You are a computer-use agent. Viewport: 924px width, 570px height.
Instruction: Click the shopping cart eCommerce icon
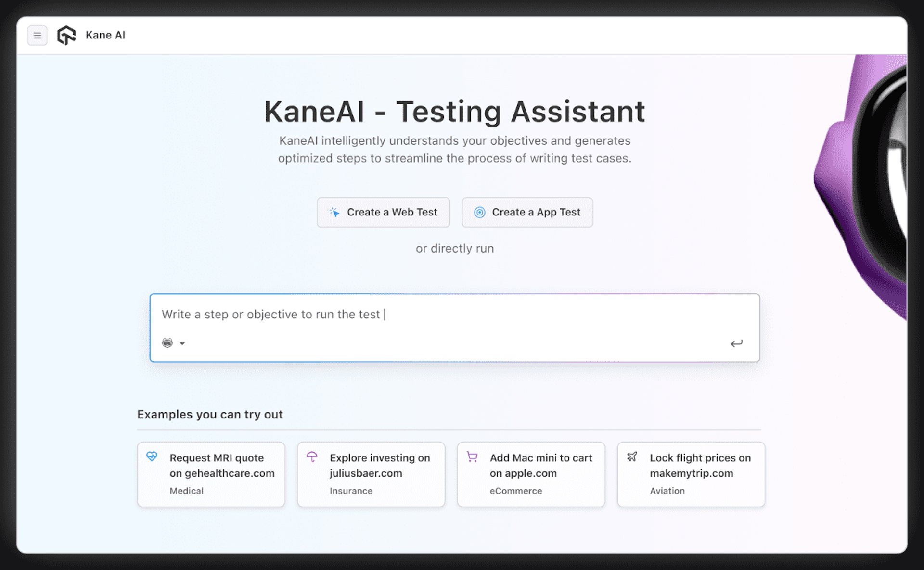click(472, 456)
